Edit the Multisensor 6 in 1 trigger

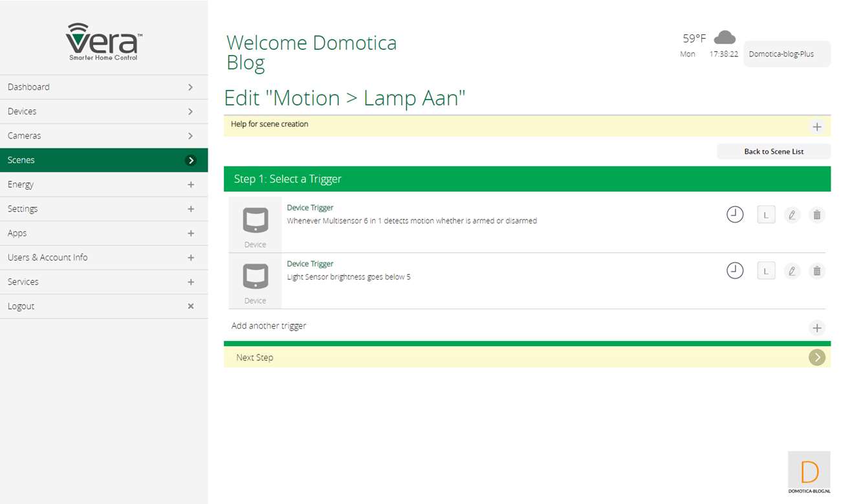pyautogui.click(x=792, y=215)
